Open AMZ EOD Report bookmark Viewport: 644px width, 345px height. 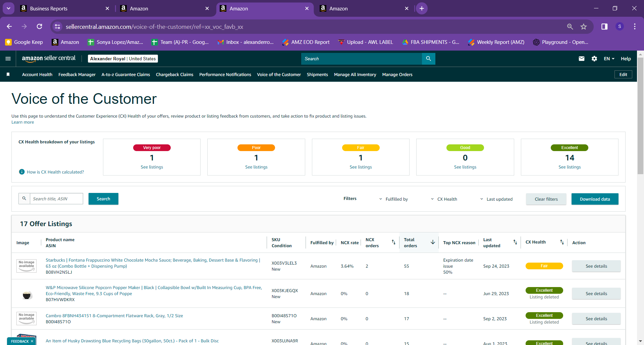306,42
